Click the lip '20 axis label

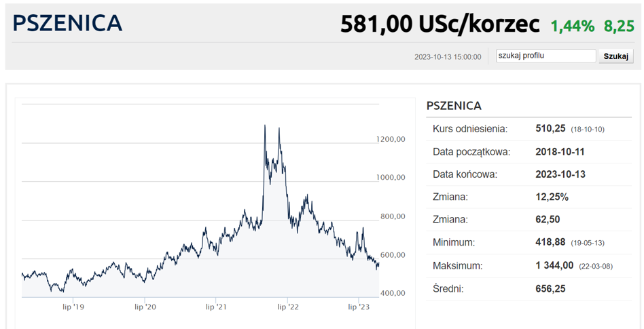point(145,307)
